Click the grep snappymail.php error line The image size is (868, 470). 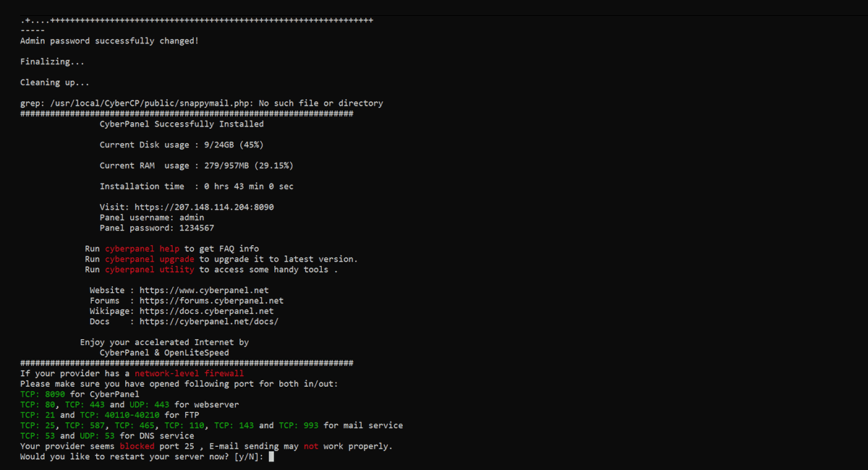202,103
